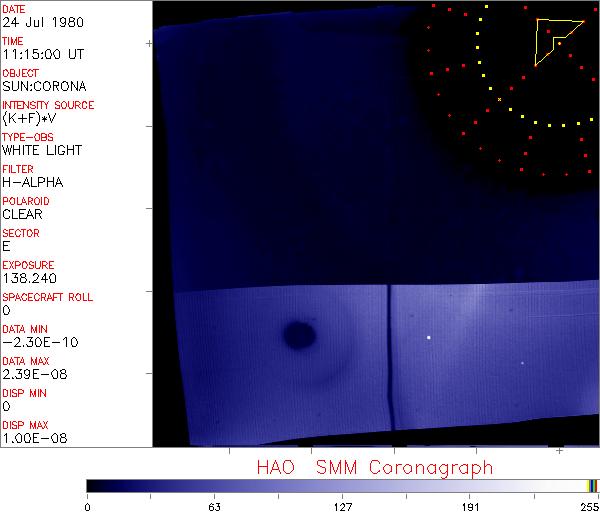This screenshot has width=600, height=512.
Task: Click the INTENSITY SOURCE label
Action: [48, 105]
